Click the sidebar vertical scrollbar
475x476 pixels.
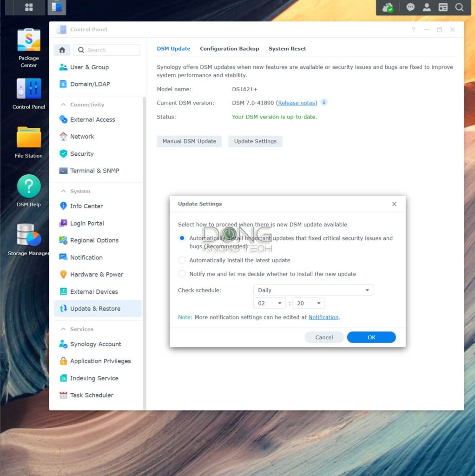click(144, 253)
